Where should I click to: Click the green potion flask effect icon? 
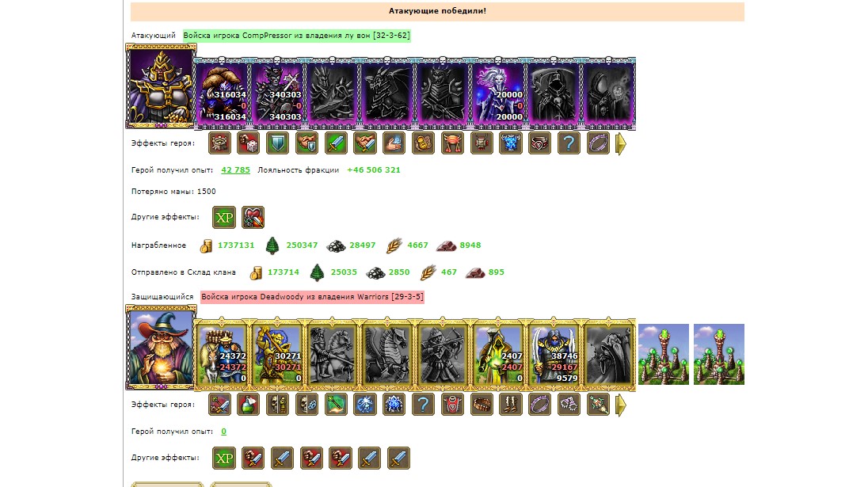click(249, 405)
